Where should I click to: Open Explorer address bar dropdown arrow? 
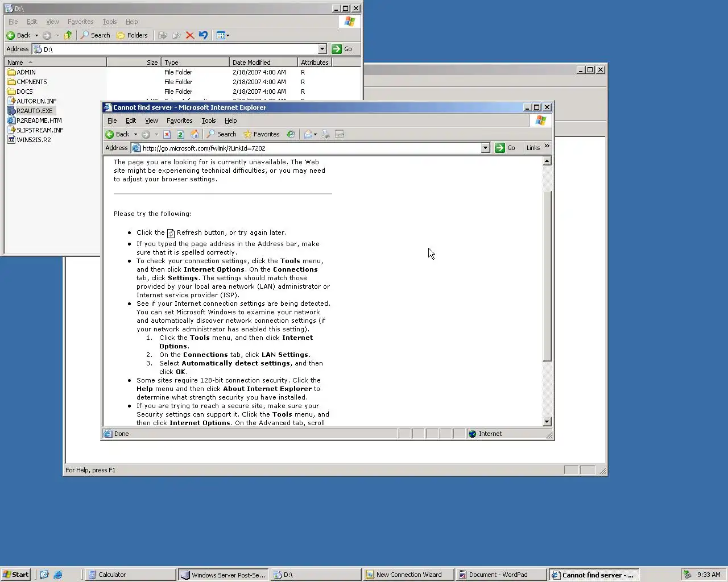(322, 49)
